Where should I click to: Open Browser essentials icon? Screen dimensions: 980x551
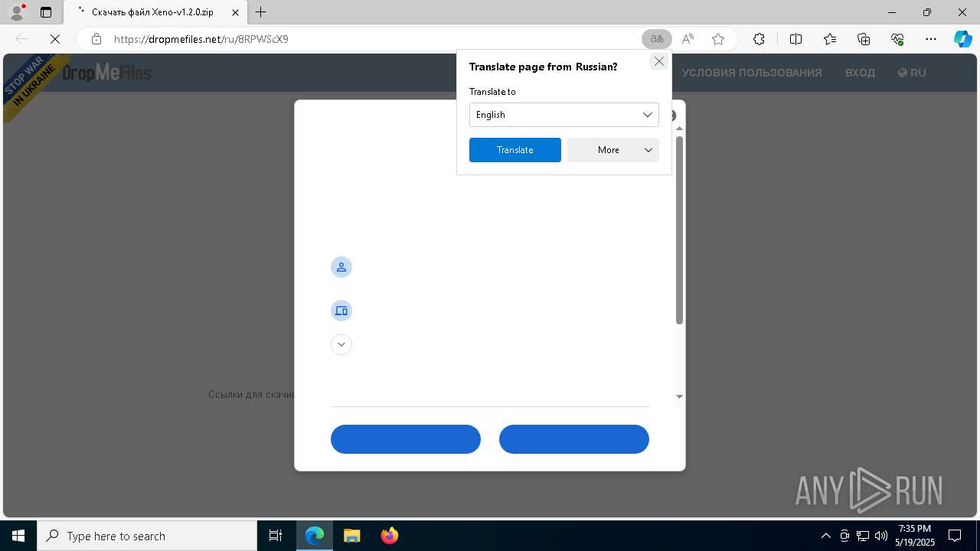[x=897, y=39]
